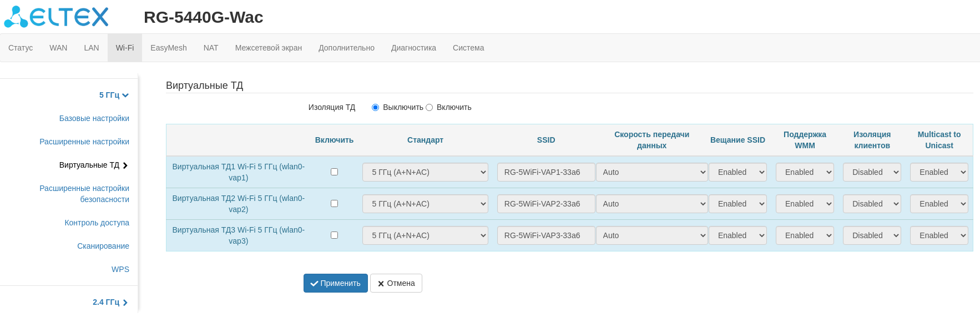Open the Межсетевой экран tab
The image size is (980, 317).
click(x=269, y=48)
